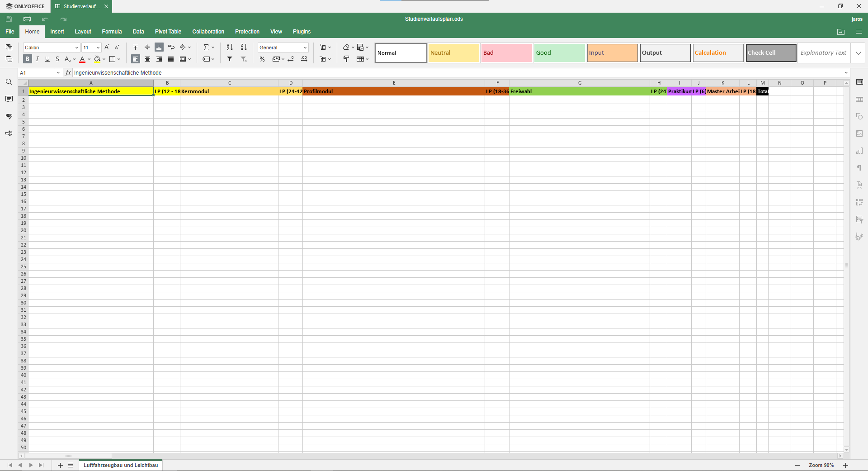Open Spell checking in left sidebar
Viewport: 868px width, 471px height.
[9, 116]
